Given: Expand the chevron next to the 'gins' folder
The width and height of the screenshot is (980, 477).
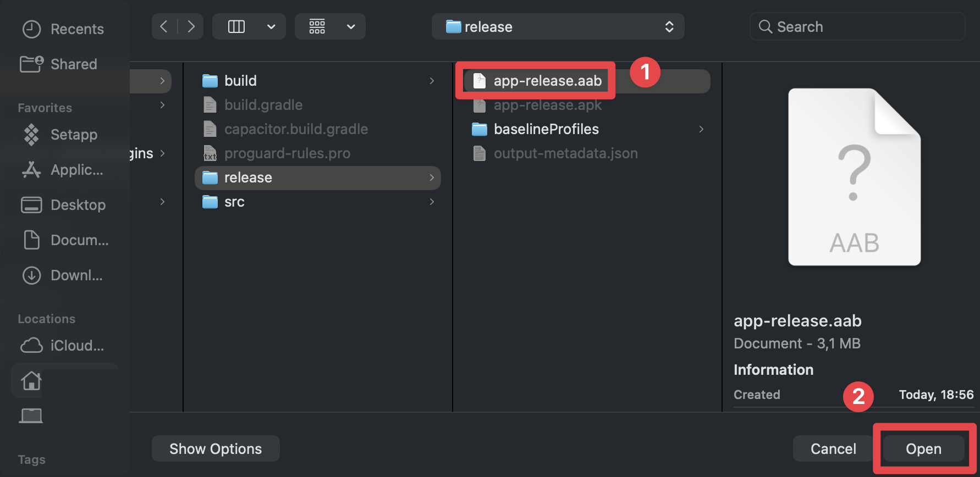Looking at the screenshot, I should (162, 153).
